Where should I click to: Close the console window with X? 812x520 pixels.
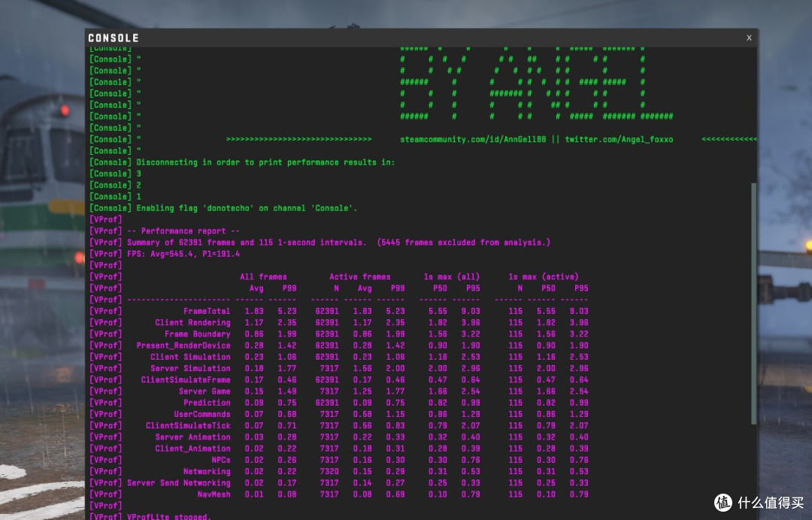749,38
